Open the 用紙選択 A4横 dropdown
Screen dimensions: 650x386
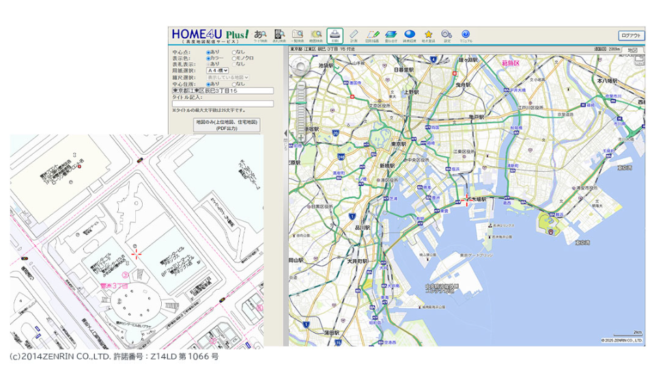coord(218,70)
